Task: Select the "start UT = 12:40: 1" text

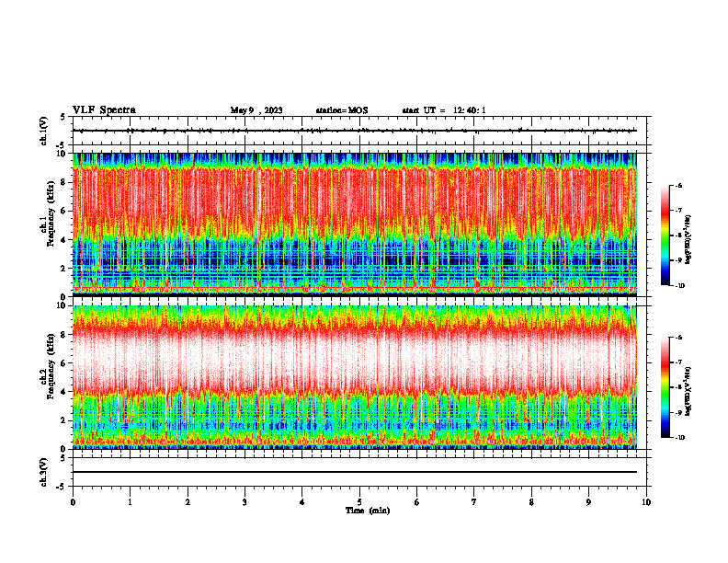Action: point(444,110)
